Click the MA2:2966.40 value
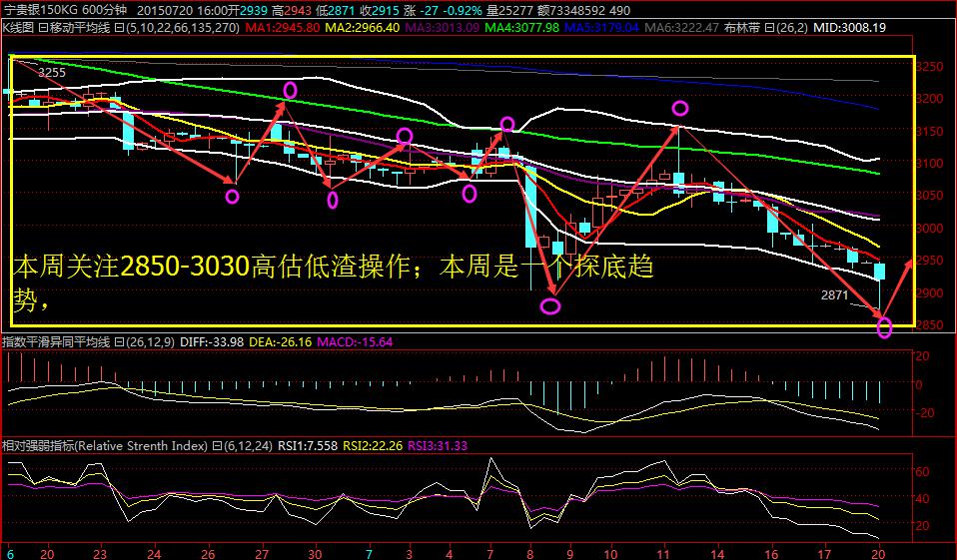The width and height of the screenshot is (957, 560). [x=362, y=28]
